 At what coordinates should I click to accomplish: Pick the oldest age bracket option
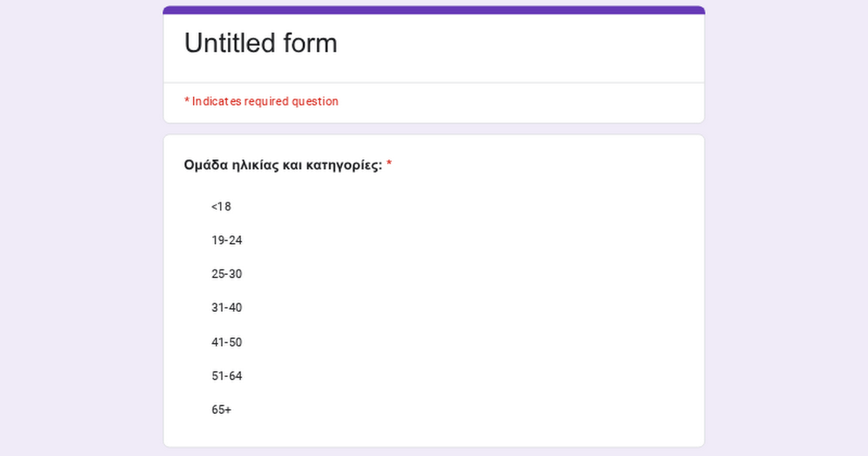click(221, 410)
